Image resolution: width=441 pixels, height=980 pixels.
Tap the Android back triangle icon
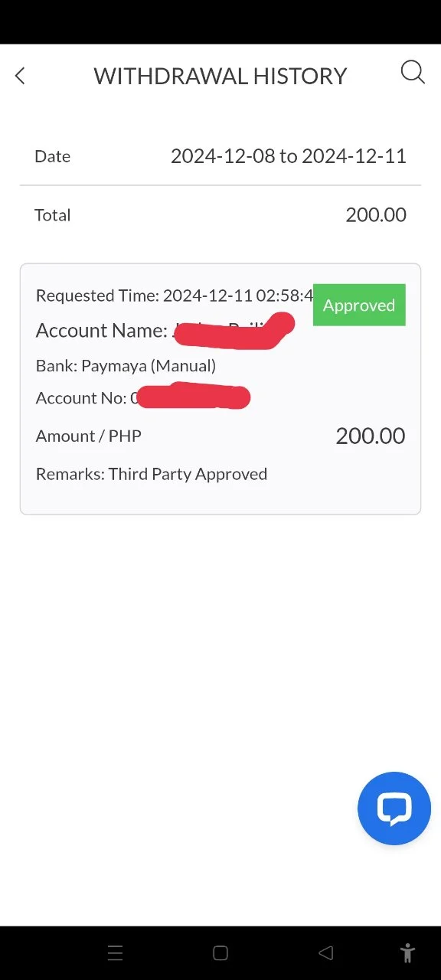click(x=325, y=953)
